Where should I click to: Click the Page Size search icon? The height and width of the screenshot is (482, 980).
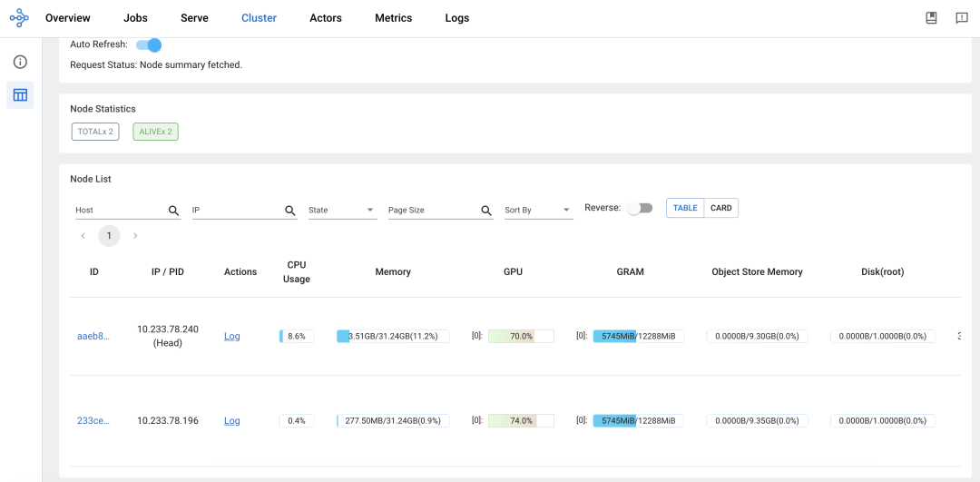[x=486, y=211]
